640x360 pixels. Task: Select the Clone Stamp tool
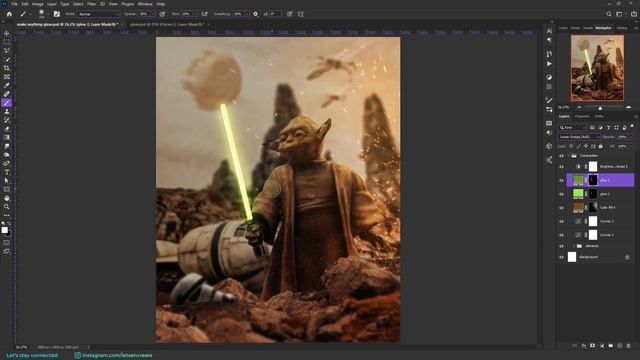pos(7,111)
